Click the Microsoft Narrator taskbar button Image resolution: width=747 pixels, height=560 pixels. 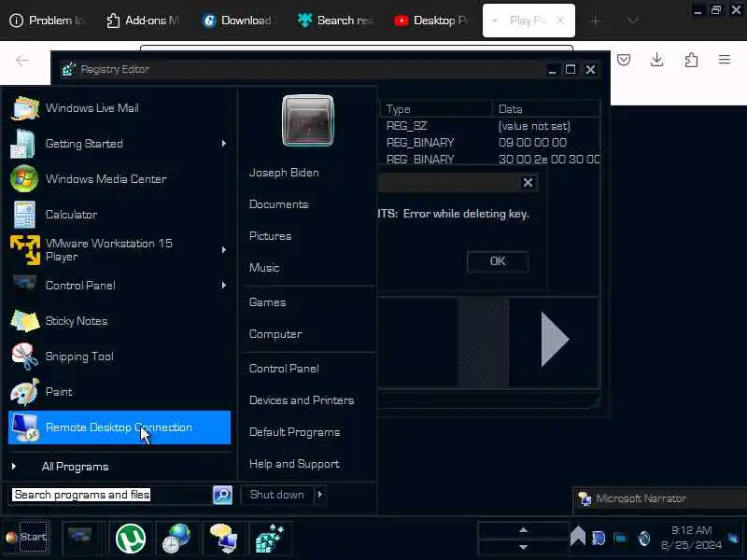(660, 499)
